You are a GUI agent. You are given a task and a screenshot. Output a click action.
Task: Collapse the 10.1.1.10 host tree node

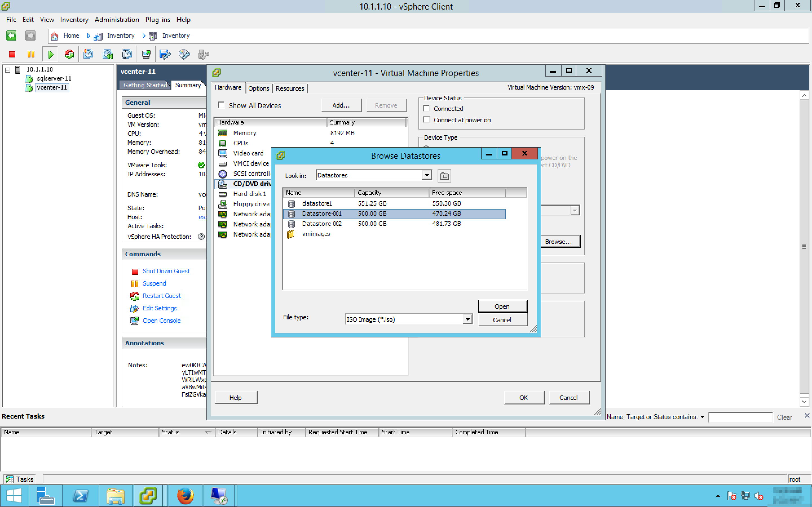click(8, 70)
